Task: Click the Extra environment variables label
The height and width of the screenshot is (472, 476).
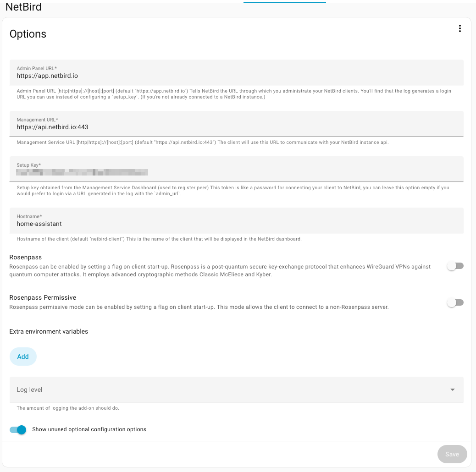Action: click(x=49, y=331)
